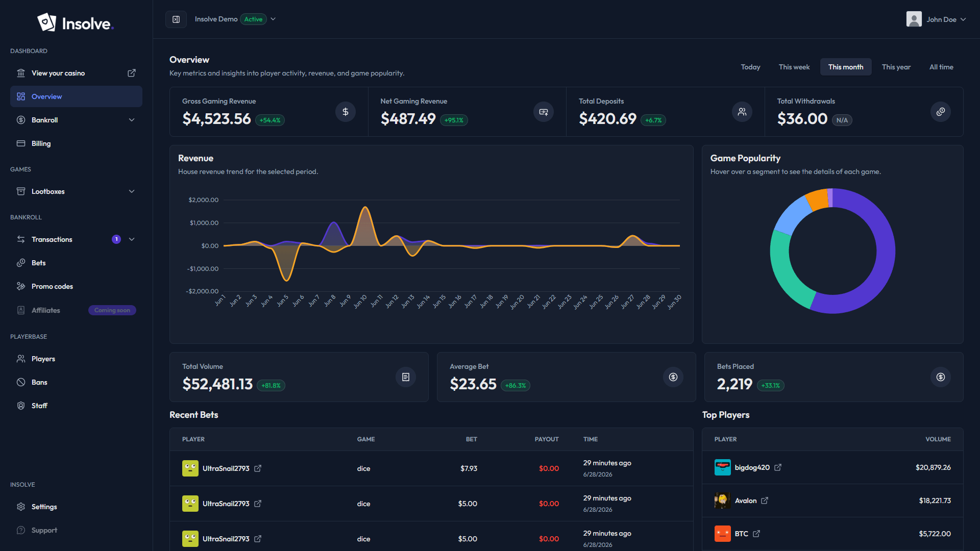Open the Billing page
This screenshot has height=551, width=980.
76,143
